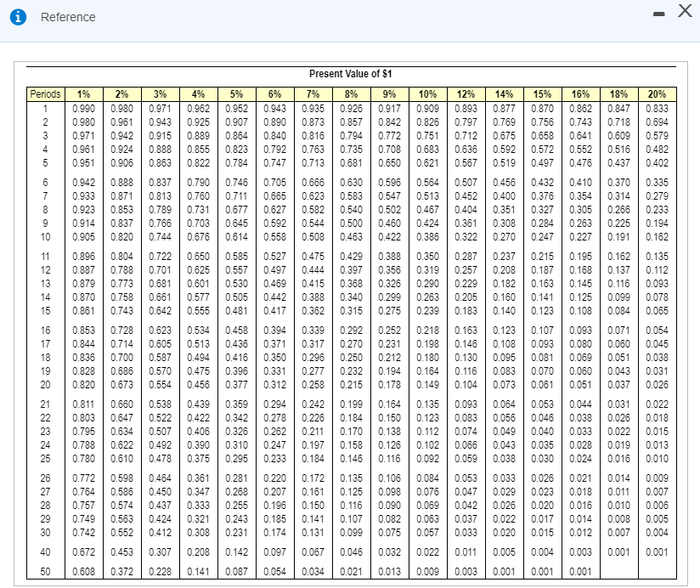
Task: Click period 50 value 0.001 under 16%
Action: click(x=581, y=572)
